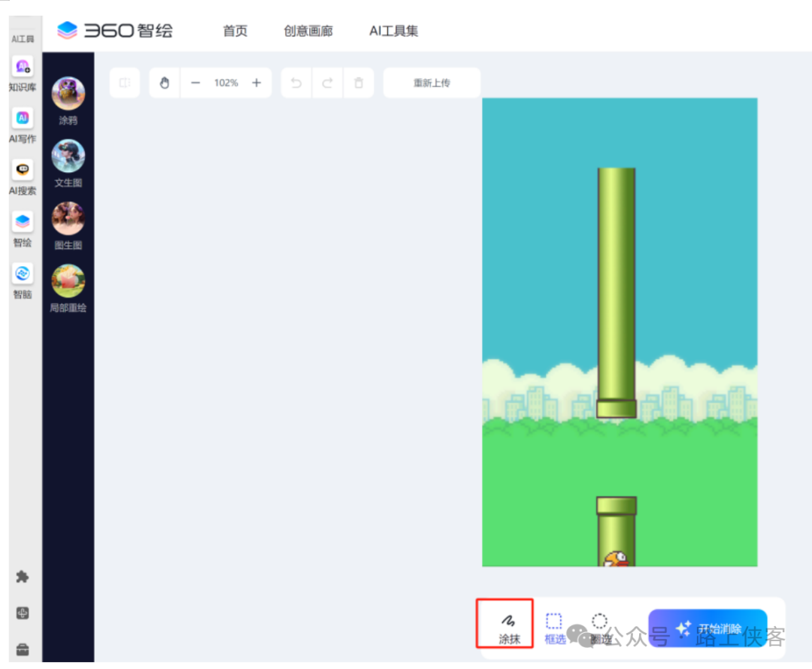
Task: Open the 智绘 sidebar tool
Action: click(x=23, y=222)
